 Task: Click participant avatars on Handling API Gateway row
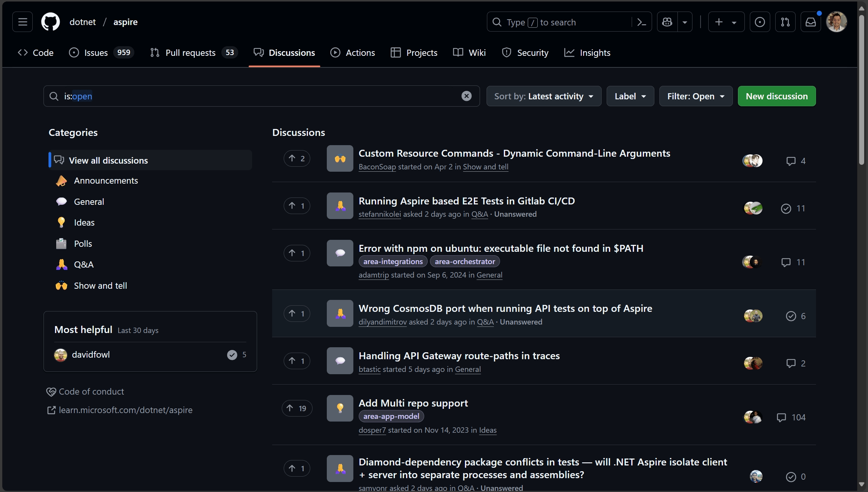pyautogui.click(x=753, y=363)
